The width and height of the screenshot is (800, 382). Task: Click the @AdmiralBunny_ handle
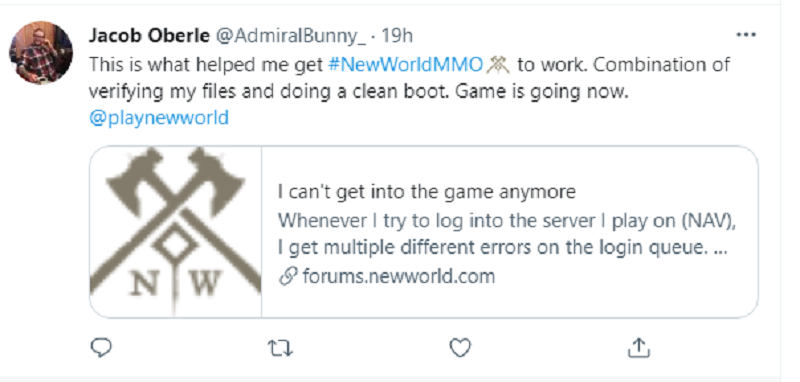coord(289,36)
